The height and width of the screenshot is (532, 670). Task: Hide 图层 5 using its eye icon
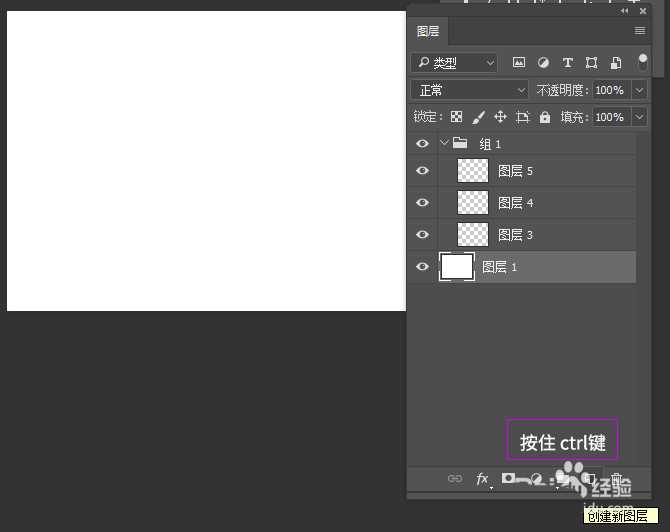422,171
